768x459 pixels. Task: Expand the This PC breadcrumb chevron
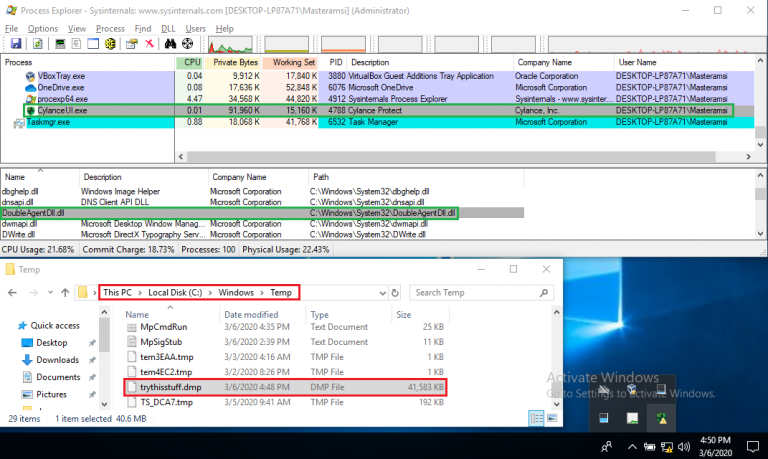(x=142, y=293)
